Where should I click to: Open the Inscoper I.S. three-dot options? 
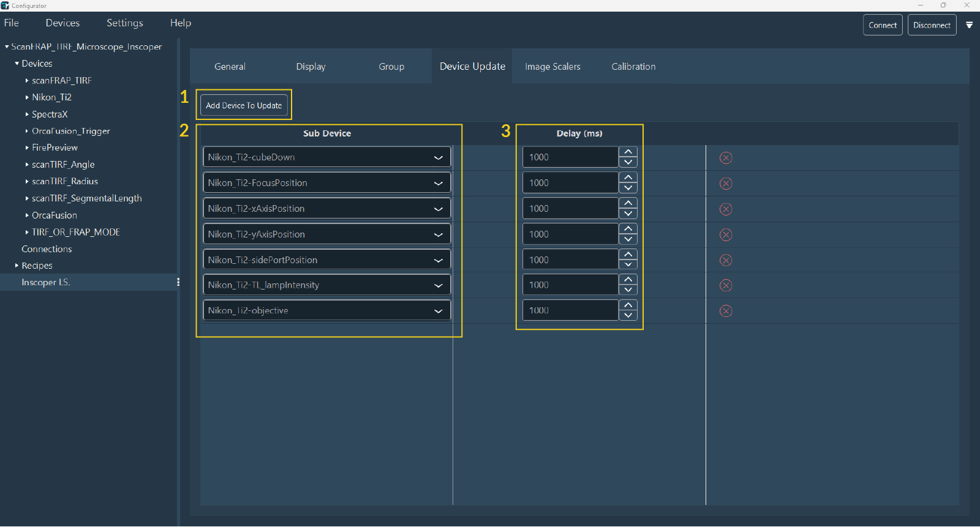pos(178,282)
